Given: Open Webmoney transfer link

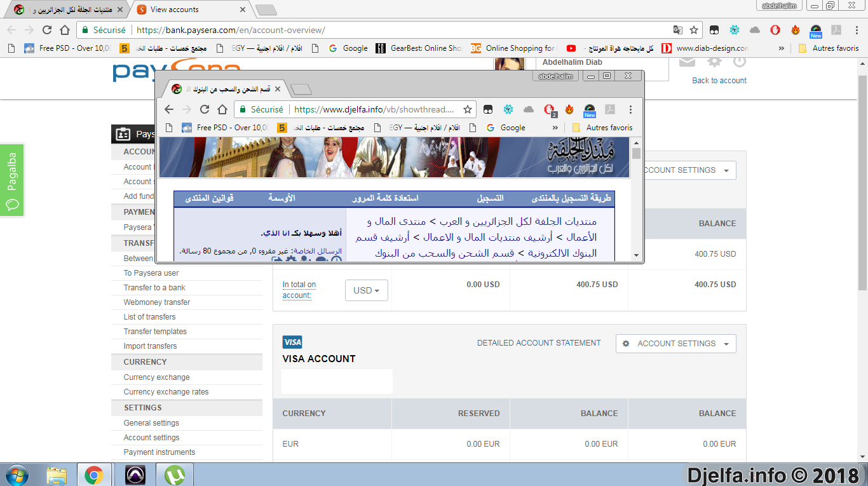Looking at the screenshot, I should (157, 302).
